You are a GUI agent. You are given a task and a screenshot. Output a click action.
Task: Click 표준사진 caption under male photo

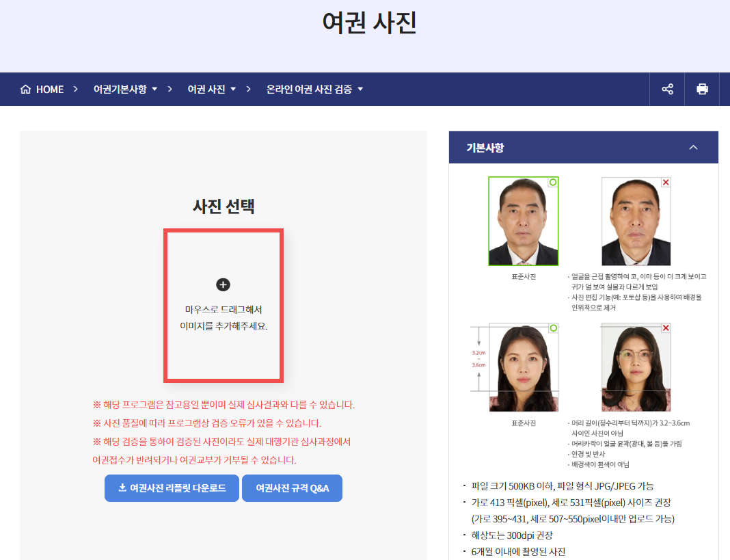[524, 277]
